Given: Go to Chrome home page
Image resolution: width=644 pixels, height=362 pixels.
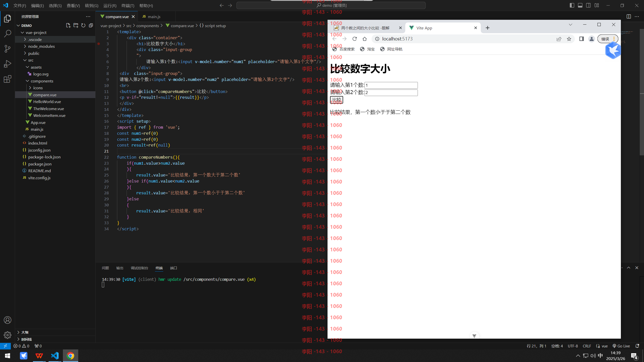Looking at the screenshot, I should (x=365, y=39).
